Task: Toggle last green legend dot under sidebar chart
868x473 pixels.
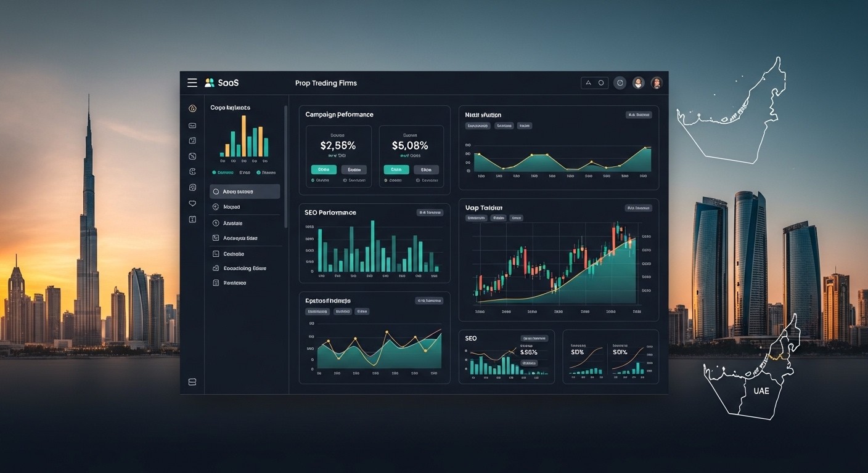Action: [258, 173]
